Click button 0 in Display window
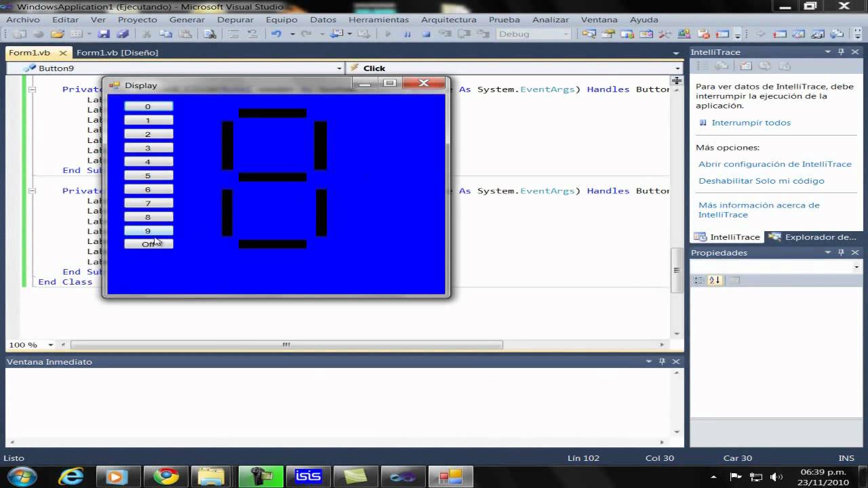Image resolution: width=868 pixels, height=488 pixels. [x=149, y=106]
